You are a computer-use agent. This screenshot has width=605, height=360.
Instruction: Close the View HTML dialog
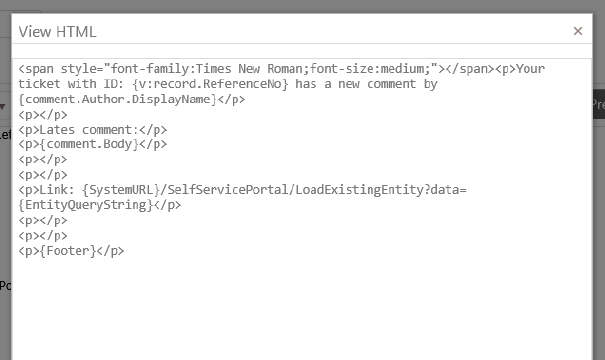pyautogui.click(x=578, y=31)
